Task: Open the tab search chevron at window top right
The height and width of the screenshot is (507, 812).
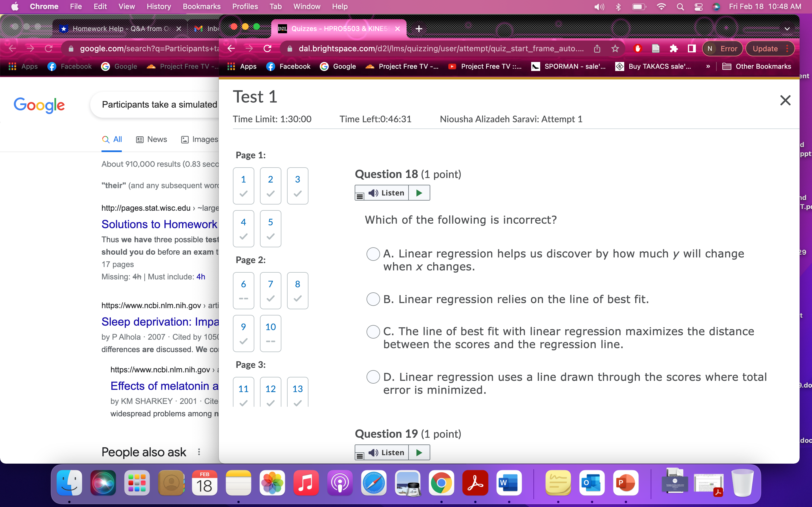Action: [x=787, y=28]
